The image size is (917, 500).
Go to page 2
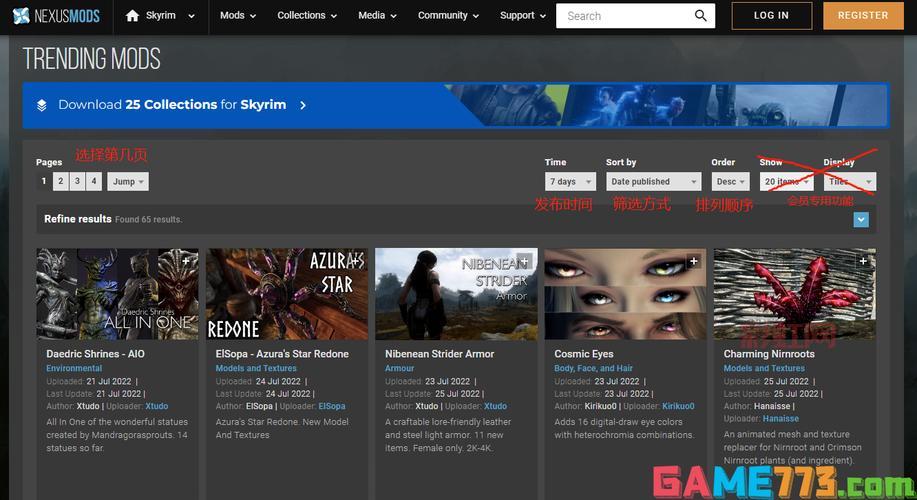[x=61, y=181]
